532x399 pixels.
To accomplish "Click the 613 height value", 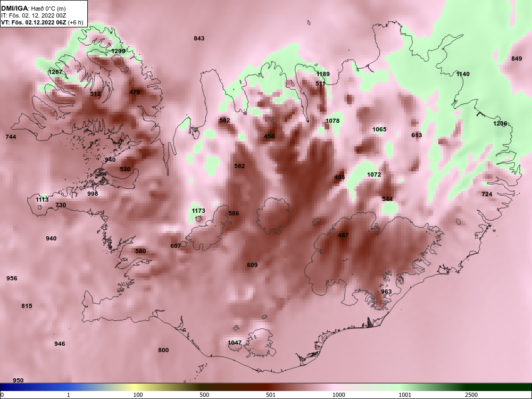I will click(x=417, y=135).
